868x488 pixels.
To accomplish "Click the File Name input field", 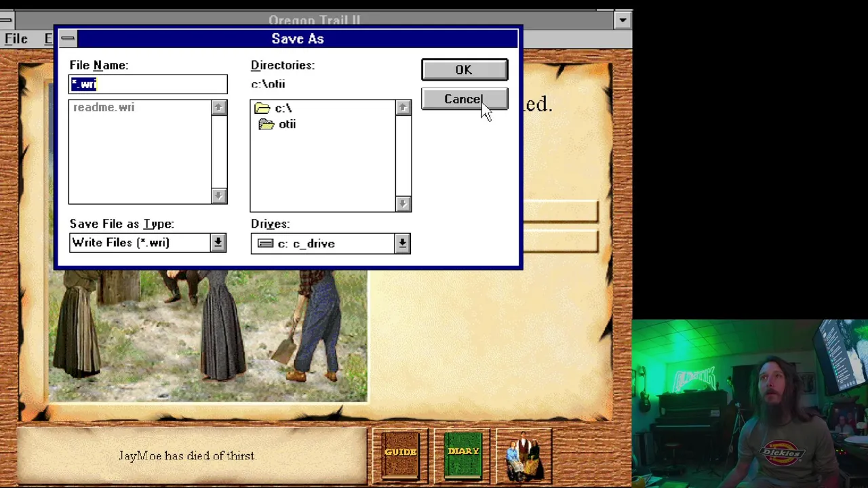I will [x=148, y=84].
